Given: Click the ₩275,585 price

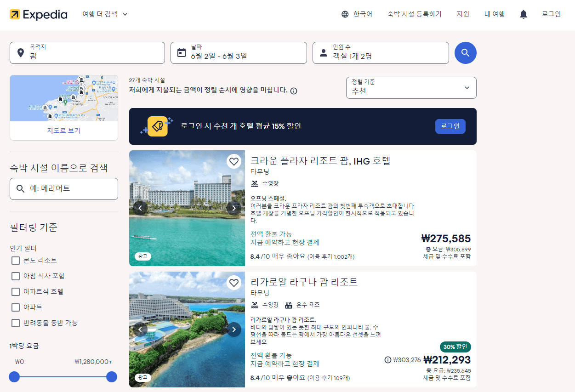Looking at the screenshot, I should pos(446,239).
